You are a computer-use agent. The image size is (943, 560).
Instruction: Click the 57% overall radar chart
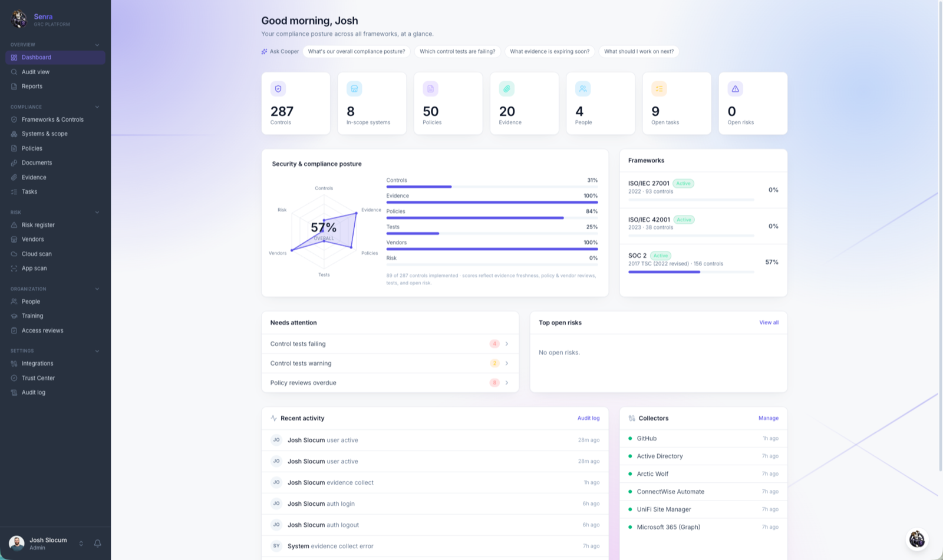pos(324,231)
